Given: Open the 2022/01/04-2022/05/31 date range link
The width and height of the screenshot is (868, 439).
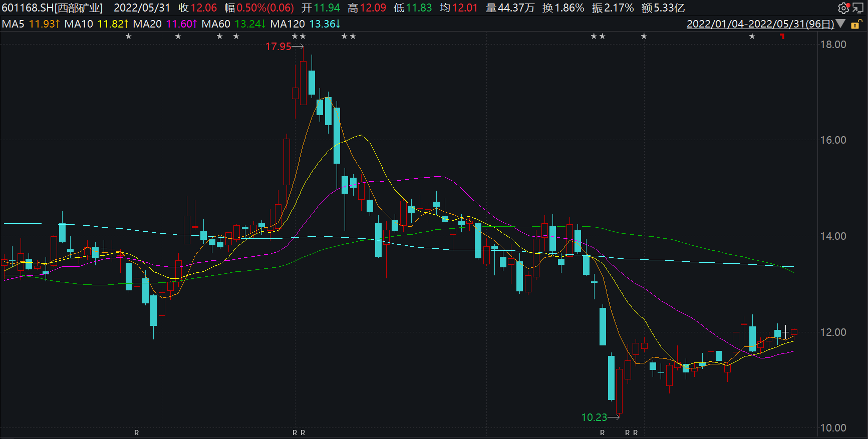Looking at the screenshot, I should point(760,24).
